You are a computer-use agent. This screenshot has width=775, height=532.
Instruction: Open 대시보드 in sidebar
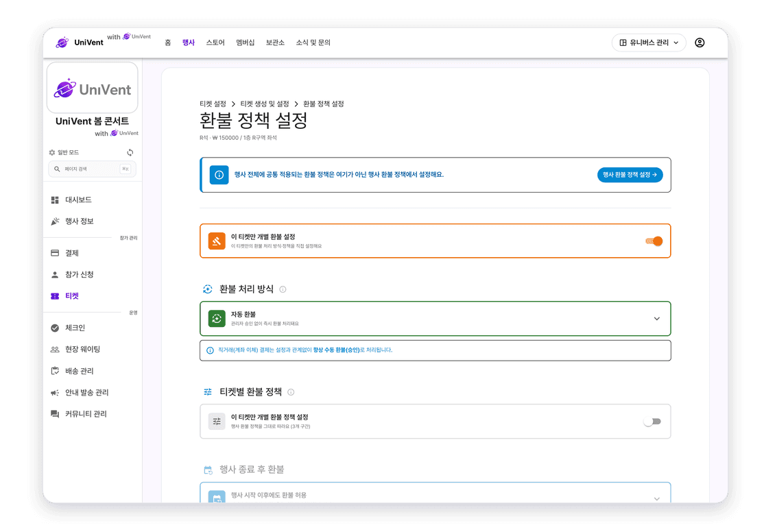pyautogui.click(x=78, y=199)
